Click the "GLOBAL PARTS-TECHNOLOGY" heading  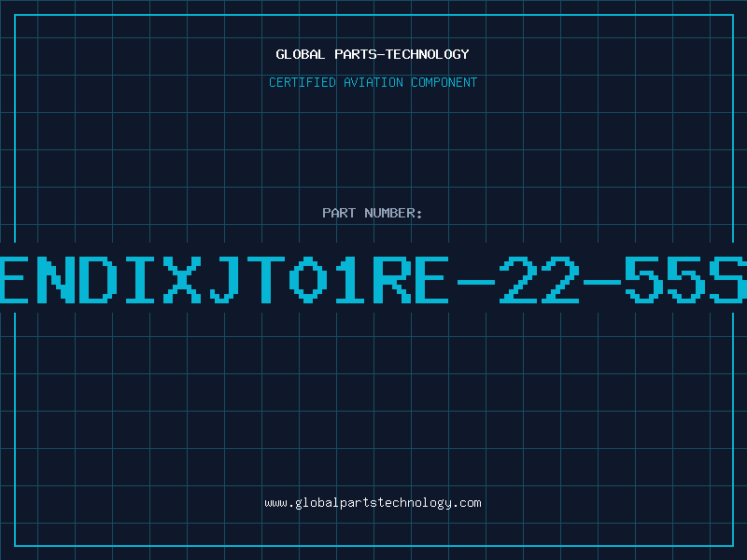click(x=373, y=54)
